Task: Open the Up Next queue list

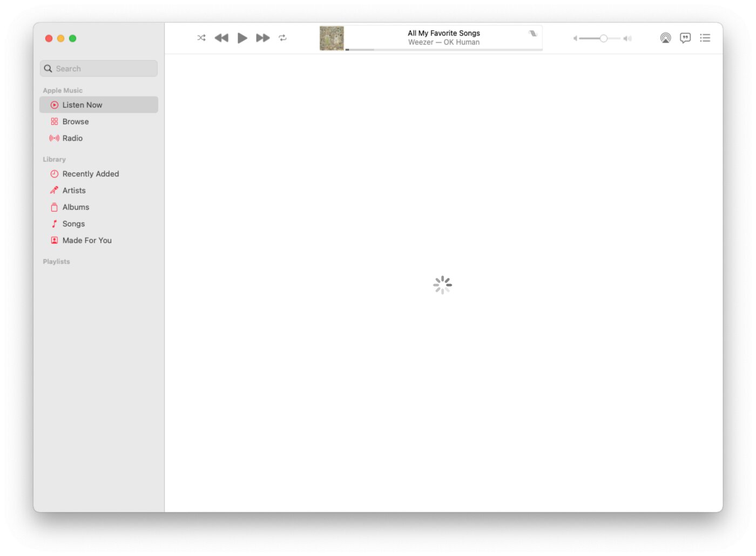Action: (705, 38)
